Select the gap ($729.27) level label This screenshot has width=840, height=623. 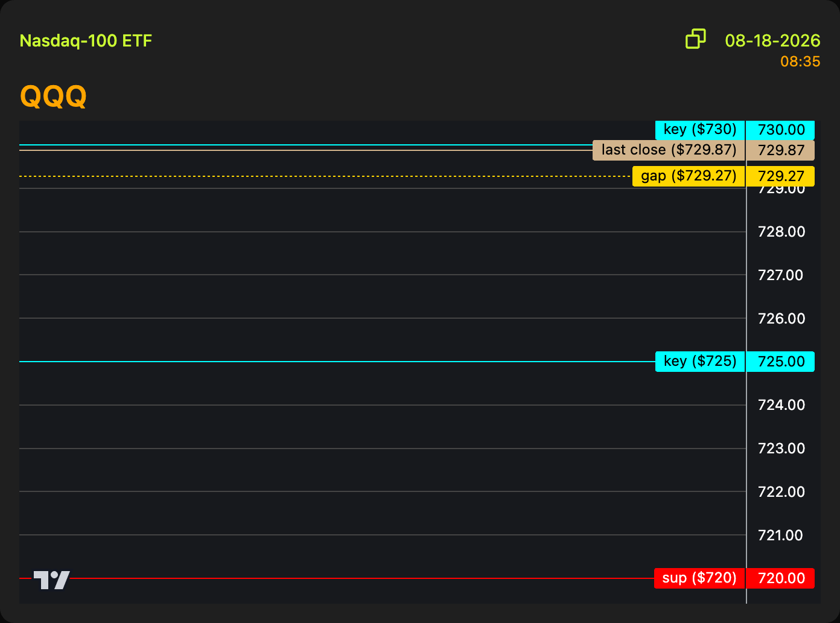(689, 176)
